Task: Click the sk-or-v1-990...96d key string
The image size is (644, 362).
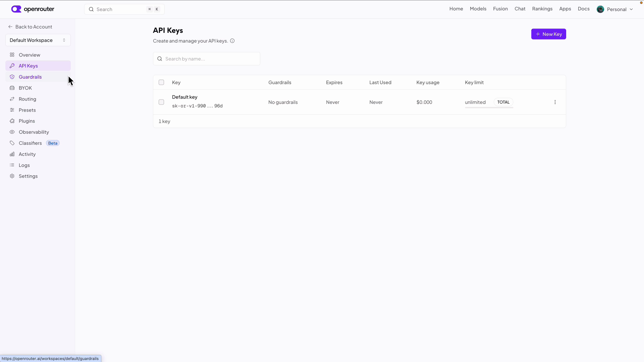Action: point(197,106)
